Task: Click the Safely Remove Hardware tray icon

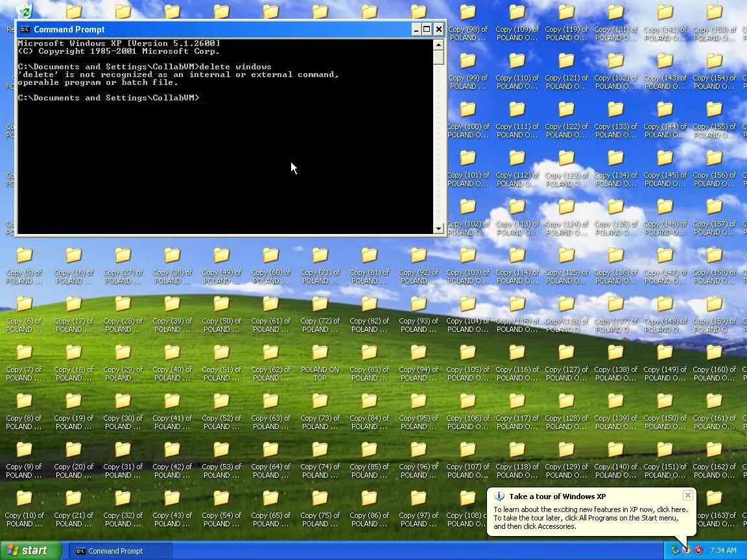Action: click(674, 550)
